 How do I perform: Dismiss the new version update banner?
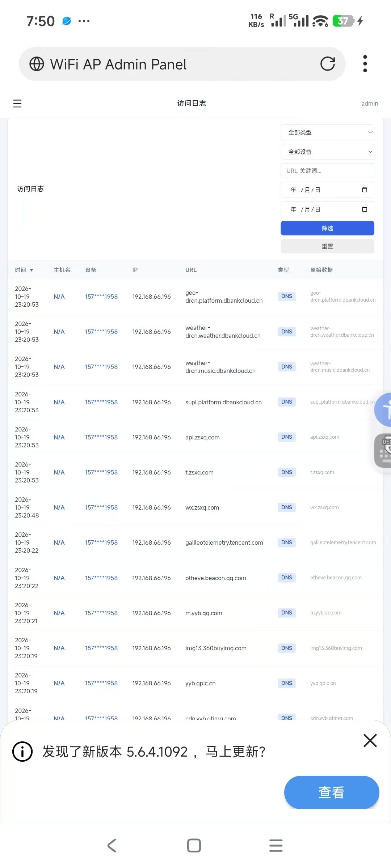(370, 740)
